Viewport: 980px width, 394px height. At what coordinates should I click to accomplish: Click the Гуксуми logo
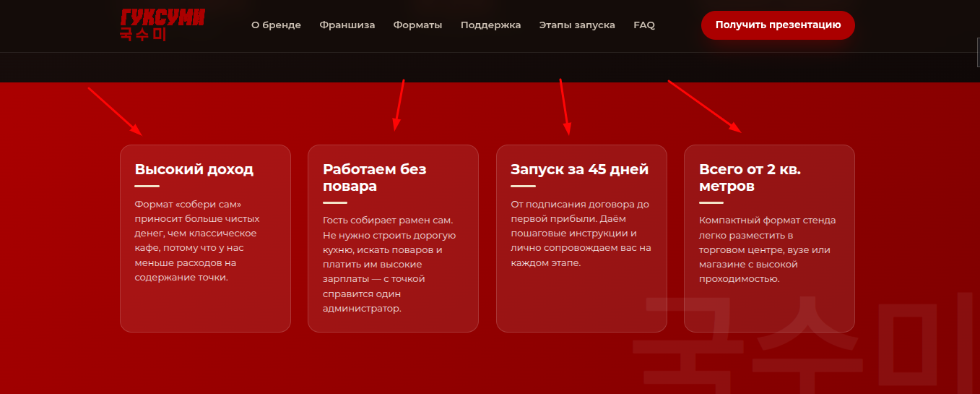[x=162, y=25]
